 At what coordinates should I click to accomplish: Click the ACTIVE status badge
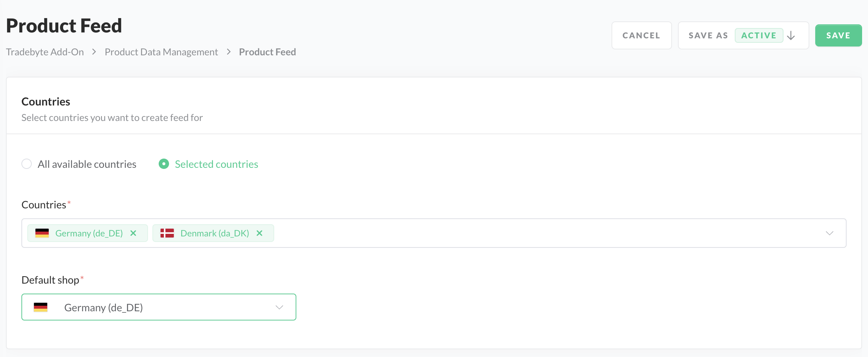(x=759, y=36)
